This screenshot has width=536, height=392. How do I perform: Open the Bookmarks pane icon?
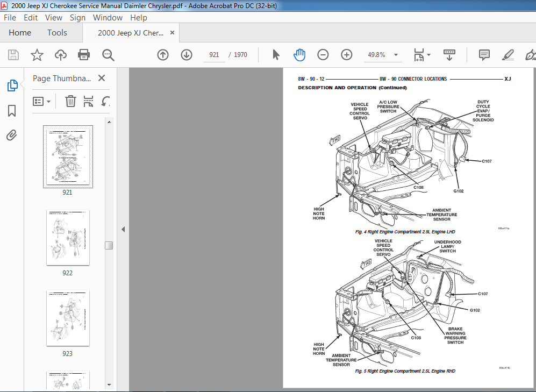[12, 111]
